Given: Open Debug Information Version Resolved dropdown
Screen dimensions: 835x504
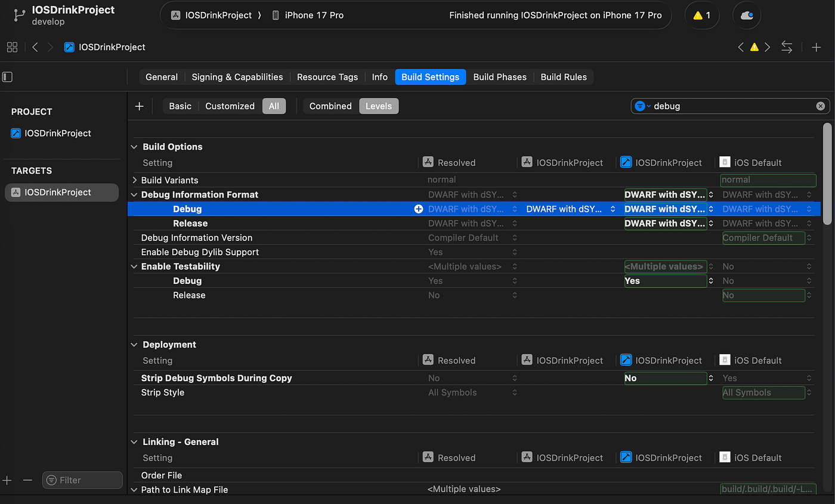Looking at the screenshot, I should (472, 238).
